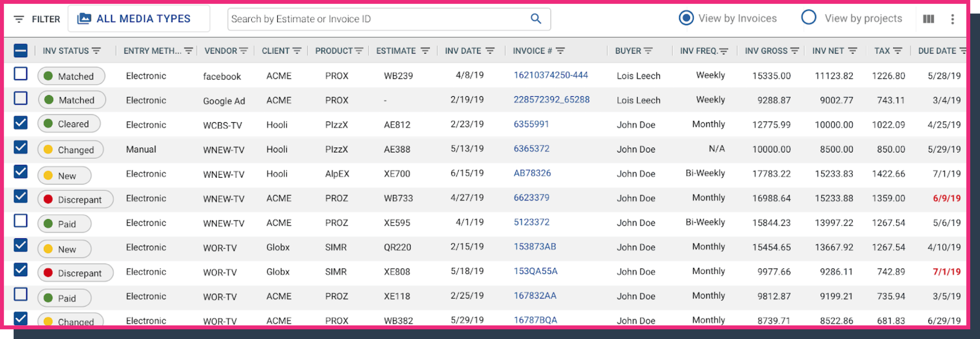Image resolution: width=980 pixels, height=339 pixels.
Task: Click the INV GROSS column filter icon
Action: [795, 51]
